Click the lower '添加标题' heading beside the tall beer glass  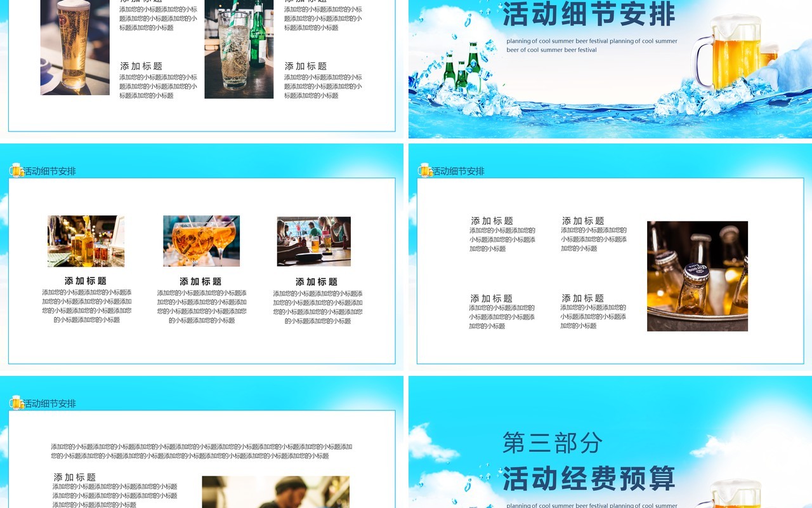point(141,66)
